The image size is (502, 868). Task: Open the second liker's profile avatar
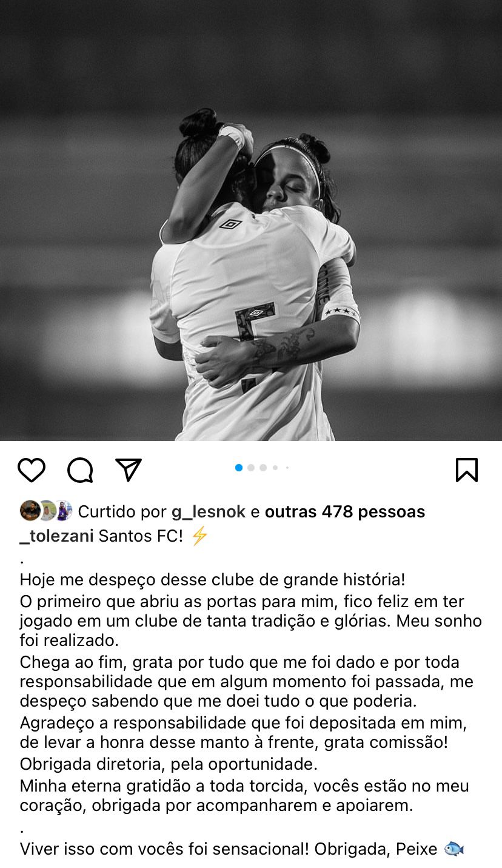[46, 511]
